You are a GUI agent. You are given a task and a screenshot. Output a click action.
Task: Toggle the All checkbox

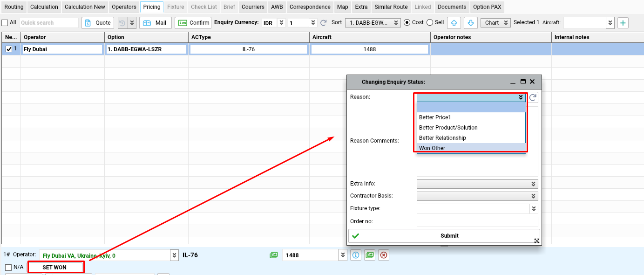click(x=5, y=23)
